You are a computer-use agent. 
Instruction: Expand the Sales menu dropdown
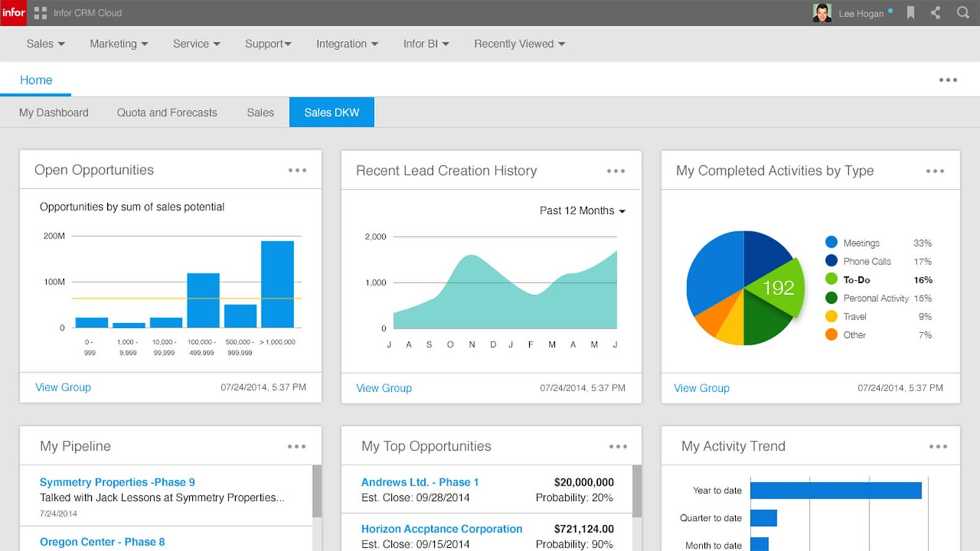click(45, 43)
